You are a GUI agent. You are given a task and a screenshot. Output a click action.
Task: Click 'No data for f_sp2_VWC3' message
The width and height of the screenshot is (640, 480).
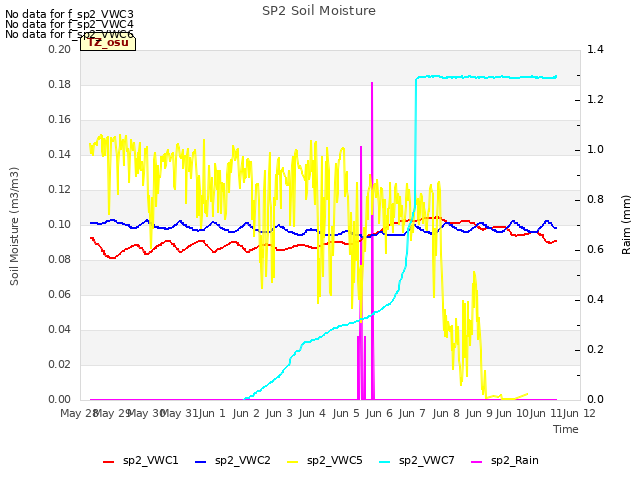point(69,14)
